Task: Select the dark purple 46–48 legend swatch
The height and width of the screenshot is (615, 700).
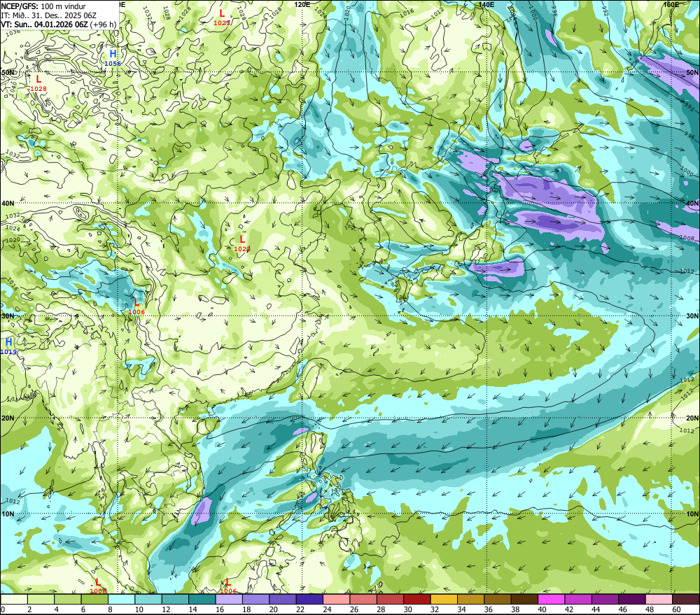Action: pos(631,599)
